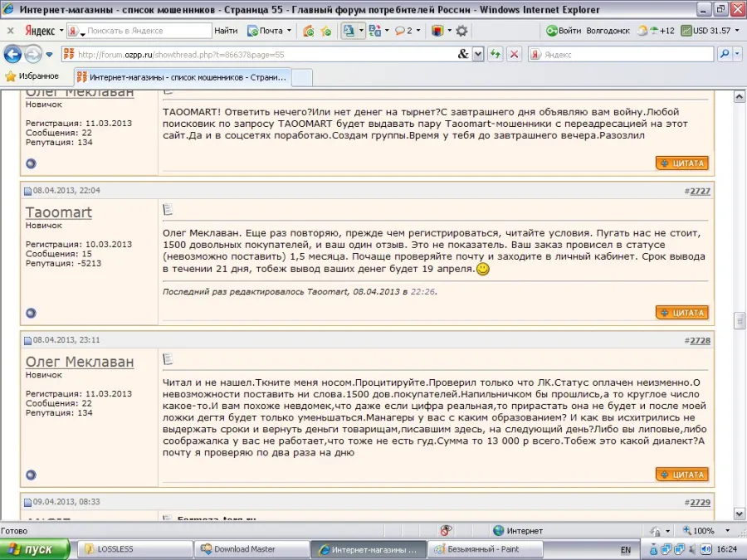747x560 pixels.
Task: Open the permalink #2727
Action: pyautogui.click(x=700, y=191)
